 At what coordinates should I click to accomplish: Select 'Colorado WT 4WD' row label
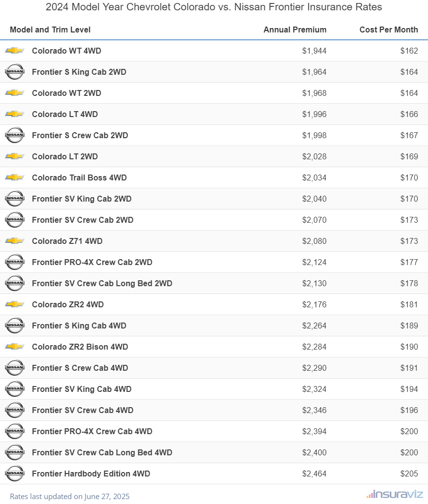pos(66,51)
